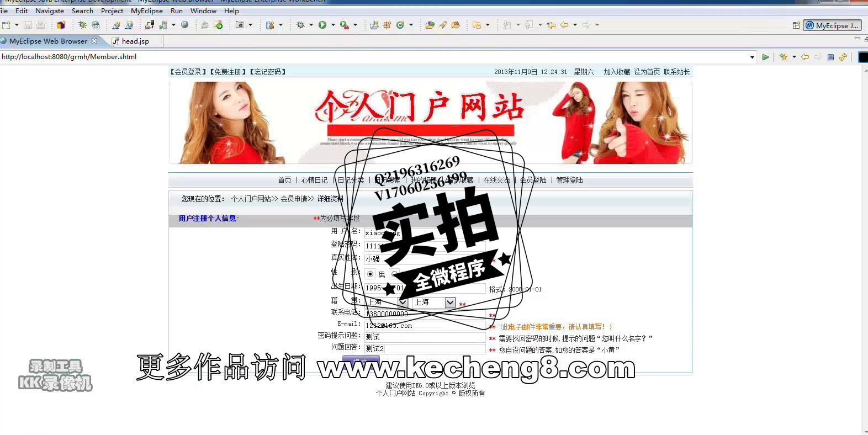Open the city dropdown showing 上海
This screenshot has width=868, height=435.
(435, 303)
